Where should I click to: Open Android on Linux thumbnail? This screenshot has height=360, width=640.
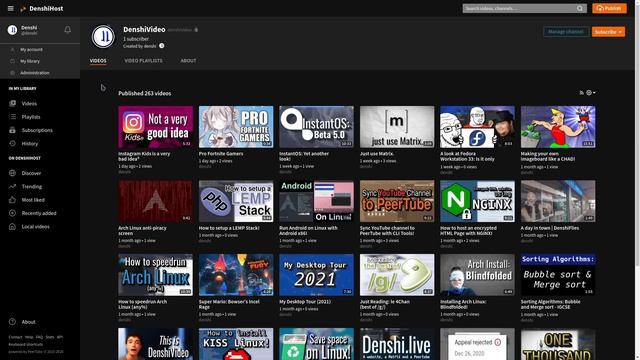coord(316,201)
